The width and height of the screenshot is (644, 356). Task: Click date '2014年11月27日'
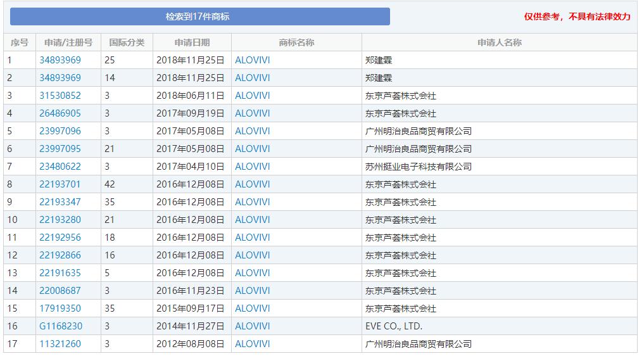[x=190, y=326]
